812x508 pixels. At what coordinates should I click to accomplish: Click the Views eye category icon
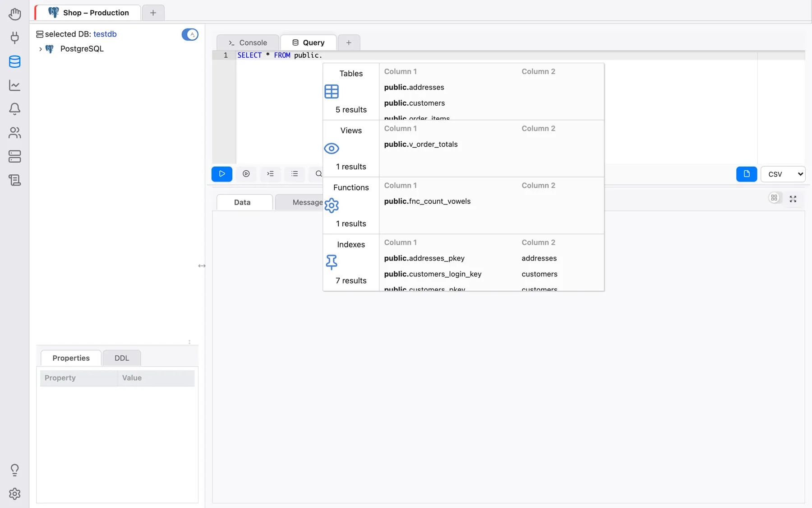332,149
